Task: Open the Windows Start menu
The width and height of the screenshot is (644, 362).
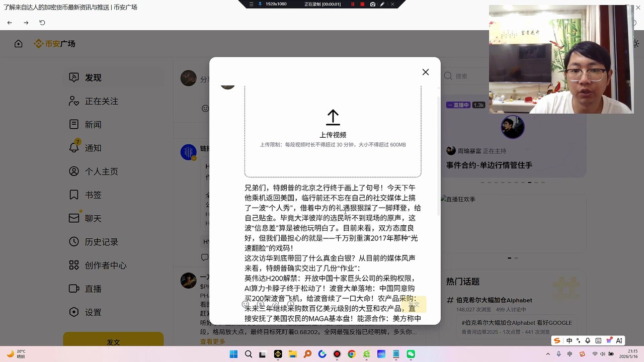Action: (x=233, y=354)
